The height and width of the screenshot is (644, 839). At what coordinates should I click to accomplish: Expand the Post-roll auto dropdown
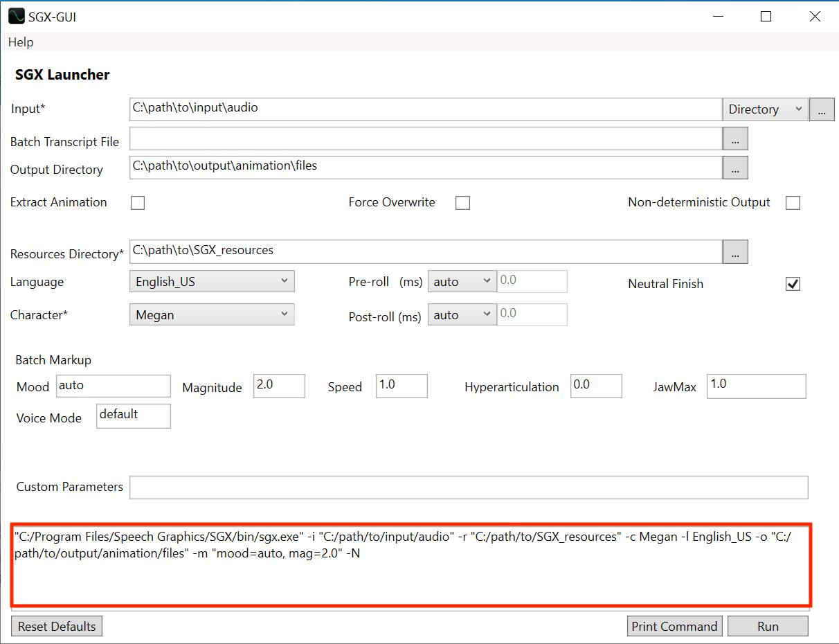coord(462,314)
